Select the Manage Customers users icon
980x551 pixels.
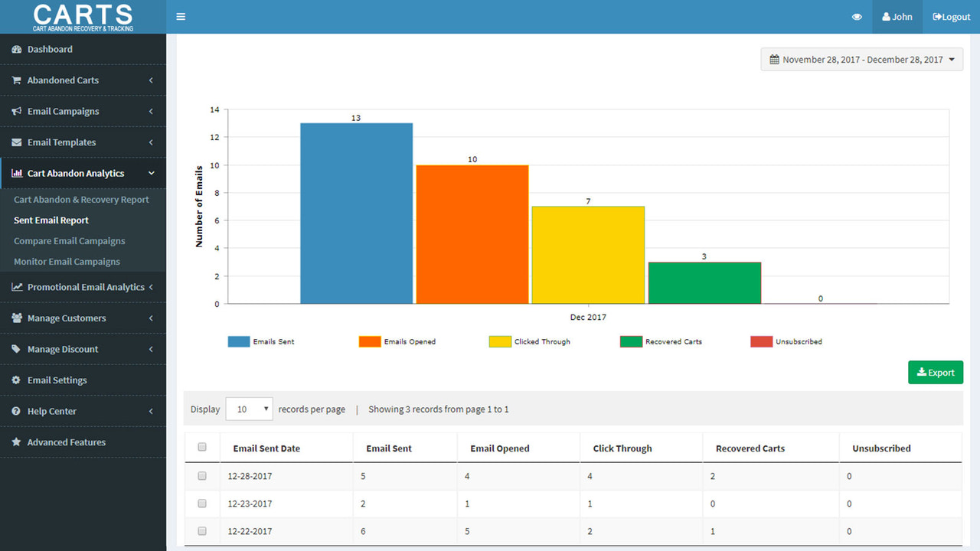pos(16,318)
